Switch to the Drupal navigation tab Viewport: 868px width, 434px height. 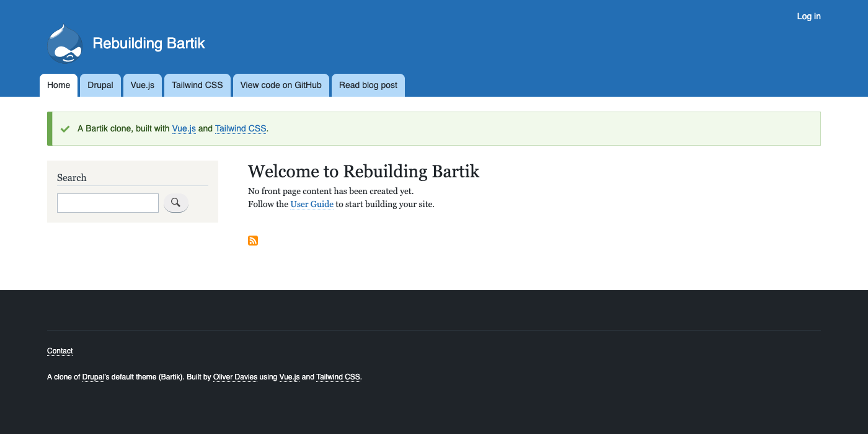[x=100, y=86]
